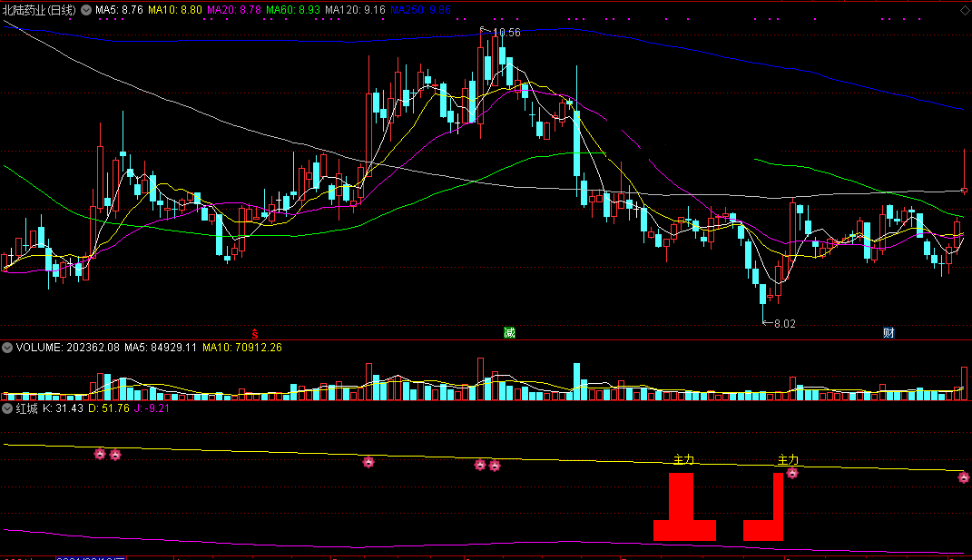Click the last pink flower signal at right edge
The height and width of the screenshot is (560, 972).
coord(963,477)
